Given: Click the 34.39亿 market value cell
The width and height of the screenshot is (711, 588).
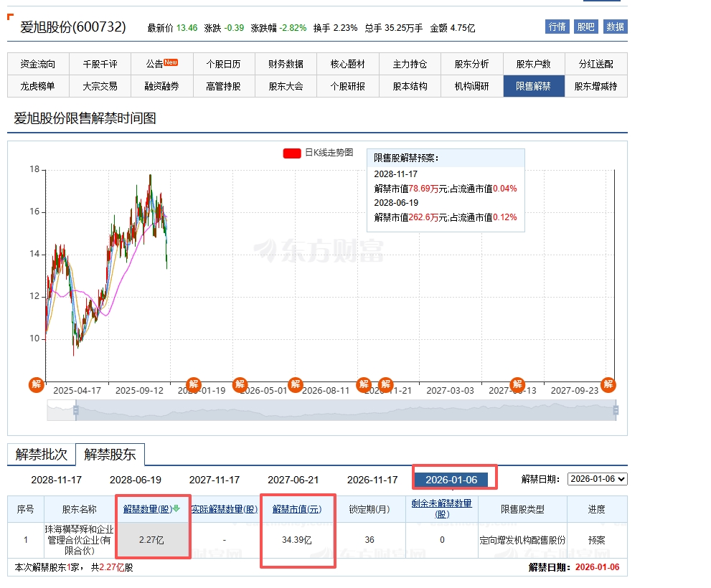Looking at the screenshot, I should (297, 540).
